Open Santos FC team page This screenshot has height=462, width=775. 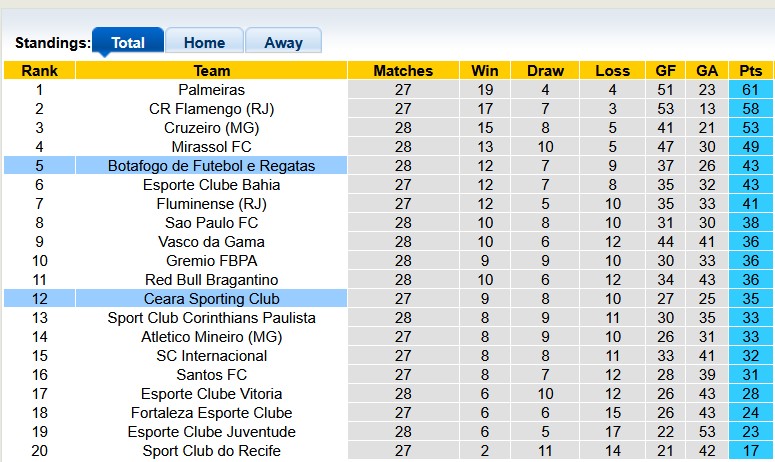point(211,375)
